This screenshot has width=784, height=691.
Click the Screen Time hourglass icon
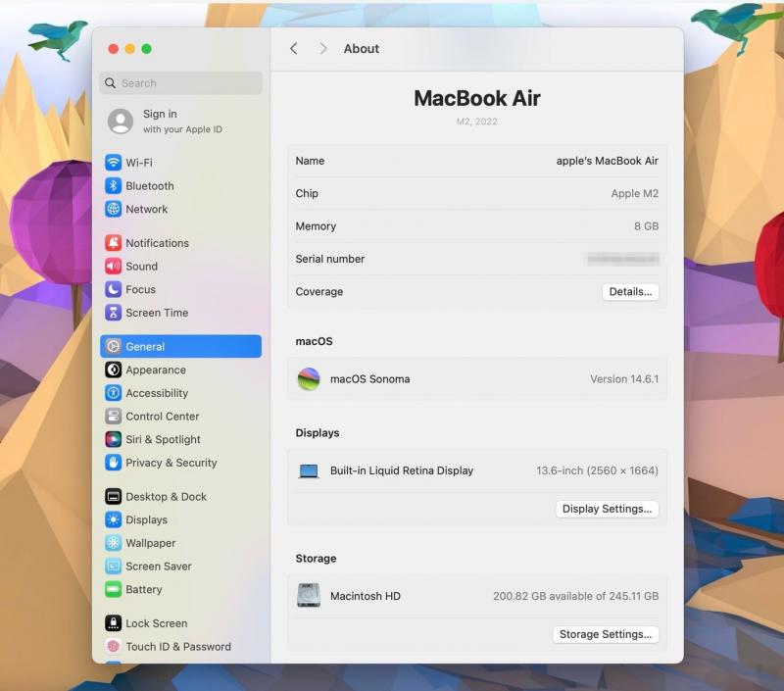click(x=114, y=313)
